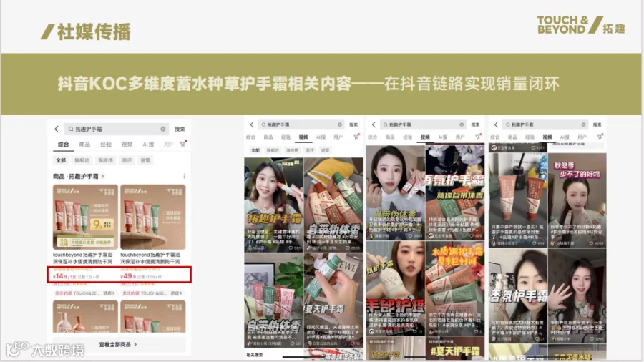This screenshot has width=644, height=362.
Task: Select 测评 chip in product-listing phone screen
Action: click(x=127, y=160)
